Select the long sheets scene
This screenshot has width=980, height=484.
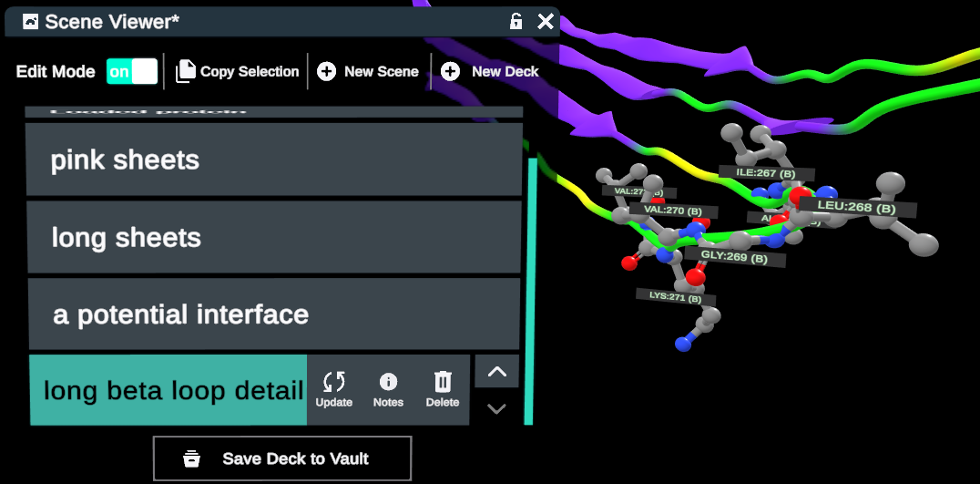point(273,237)
